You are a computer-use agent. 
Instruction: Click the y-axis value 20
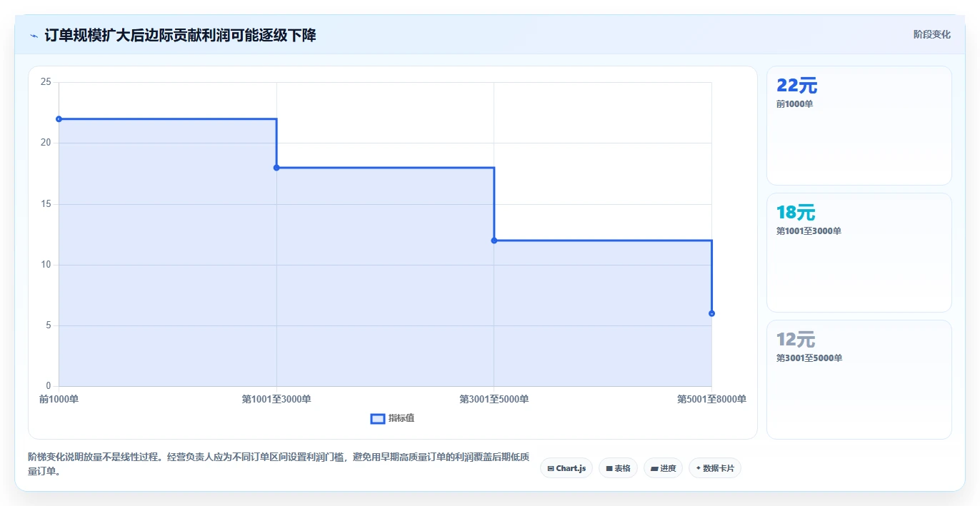(46, 143)
